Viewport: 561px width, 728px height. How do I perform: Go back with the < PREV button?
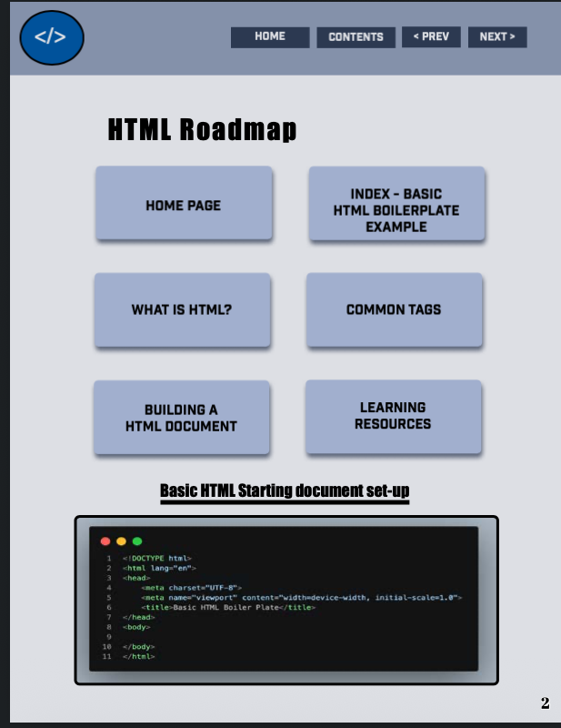[x=431, y=36]
